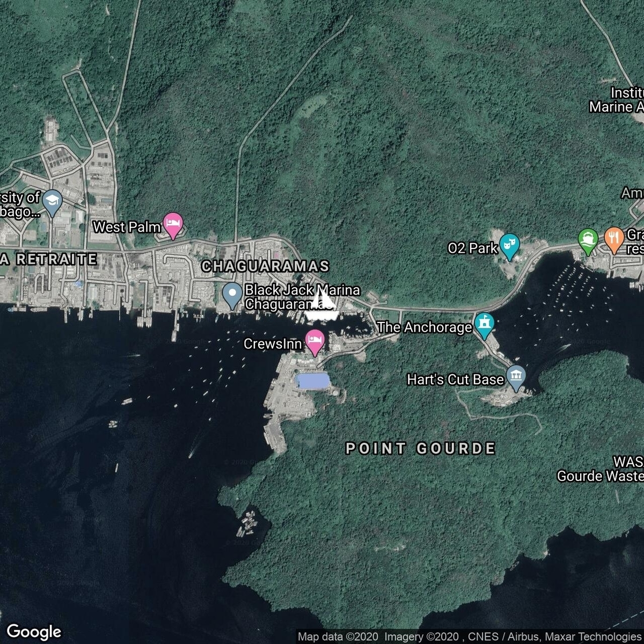The image size is (644, 644).
Task: Click the Google logo
Action: click(34, 632)
